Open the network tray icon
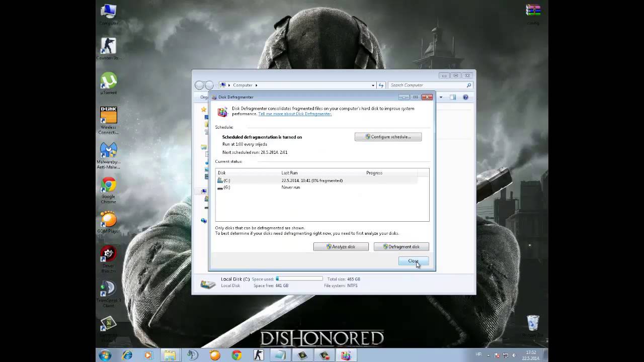This screenshot has width=644, height=362. click(x=506, y=355)
